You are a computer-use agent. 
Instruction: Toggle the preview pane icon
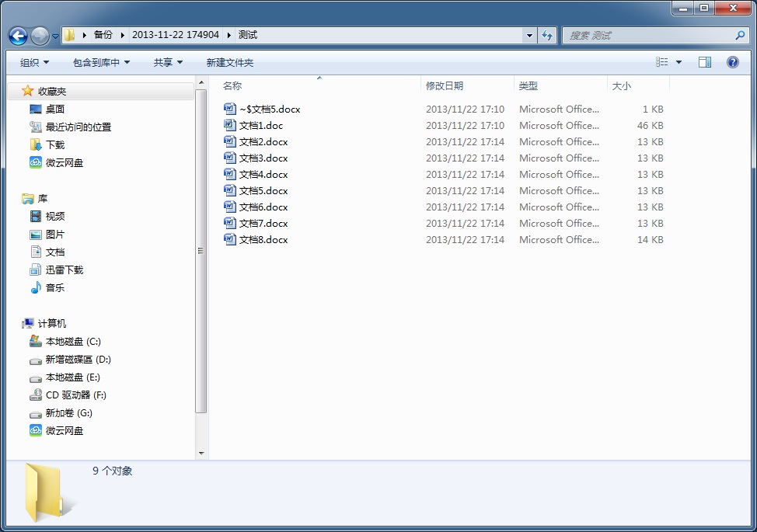[705, 61]
